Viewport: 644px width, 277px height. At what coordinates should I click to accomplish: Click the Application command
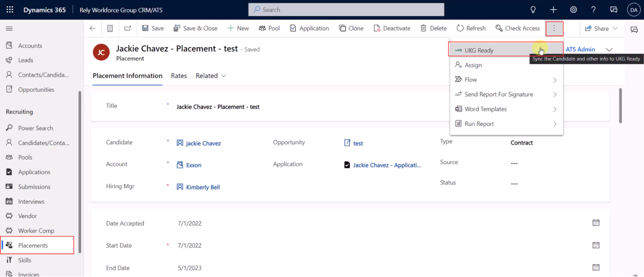pyautogui.click(x=310, y=29)
